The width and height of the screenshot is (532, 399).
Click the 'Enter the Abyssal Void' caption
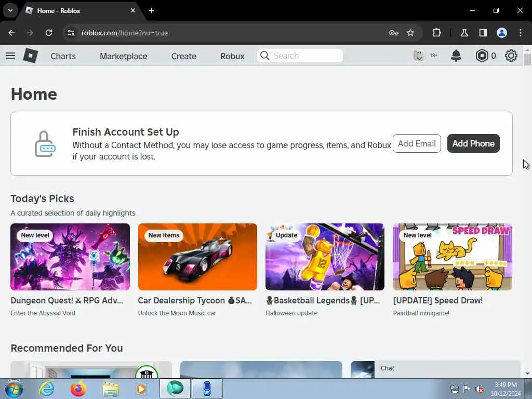[43, 313]
